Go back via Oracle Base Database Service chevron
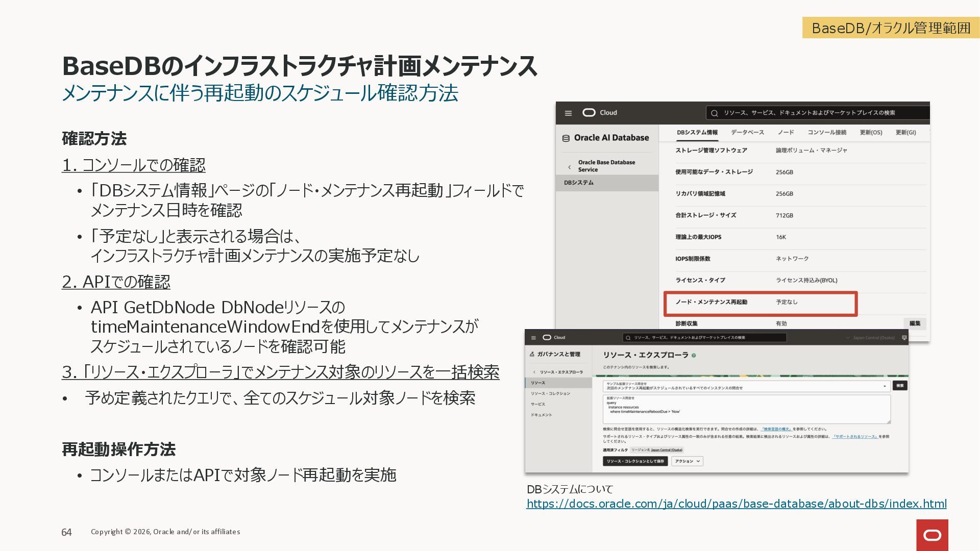980x551 pixels. (x=570, y=167)
